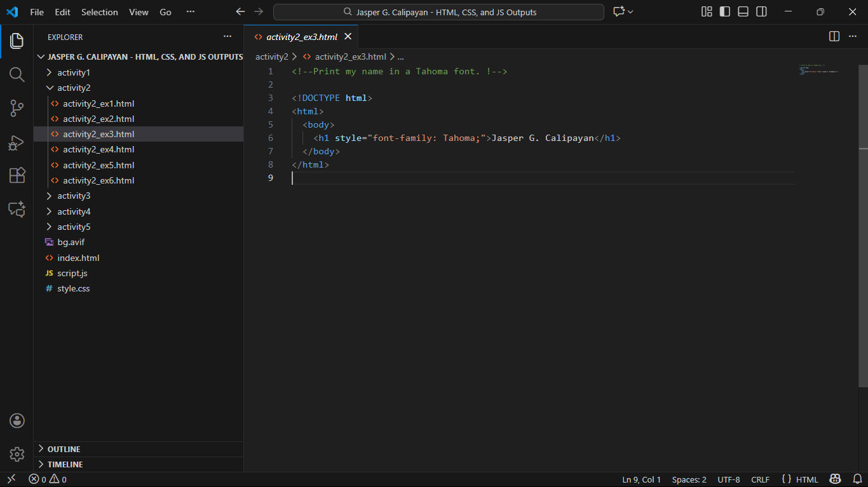
Task: Open the Search view in activity bar
Action: 17,74
